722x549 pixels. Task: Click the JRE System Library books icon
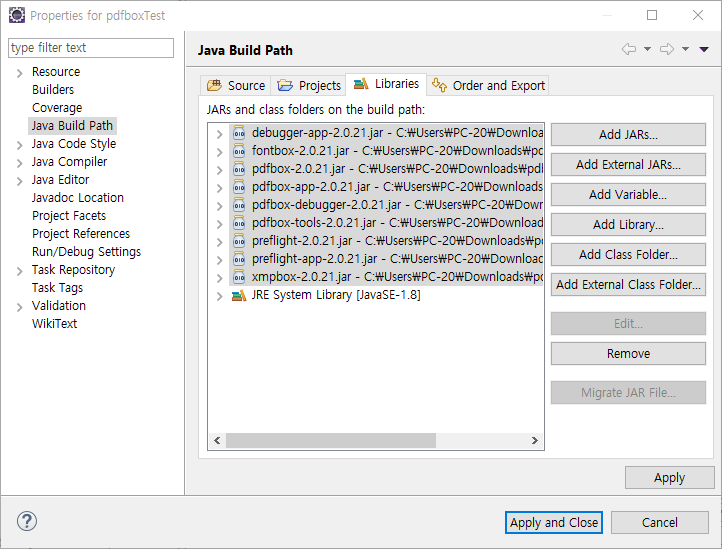pos(239,295)
